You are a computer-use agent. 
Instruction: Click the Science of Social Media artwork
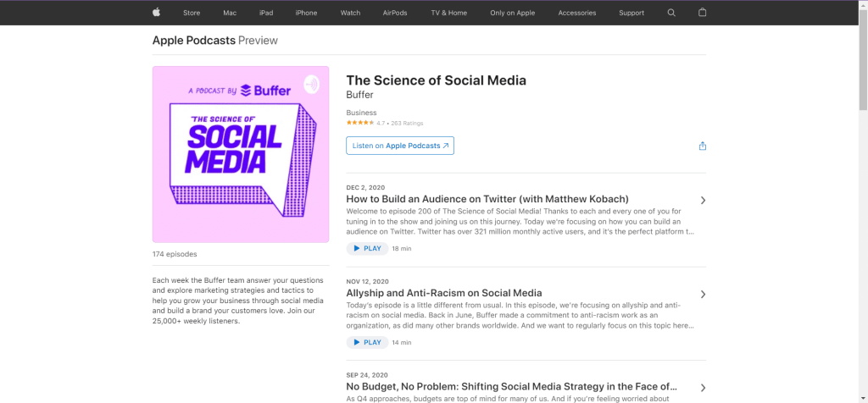coord(241,154)
